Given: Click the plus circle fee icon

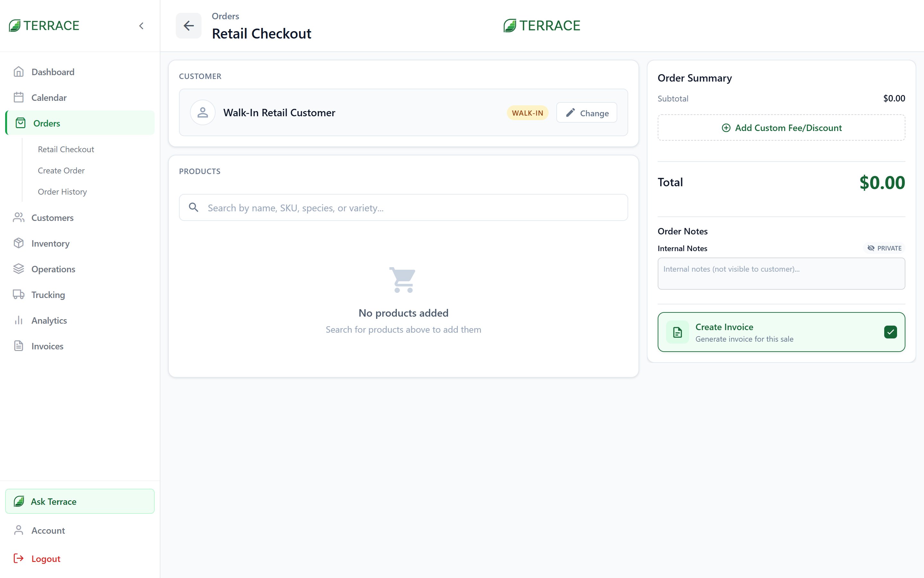Looking at the screenshot, I should (726, 128).
